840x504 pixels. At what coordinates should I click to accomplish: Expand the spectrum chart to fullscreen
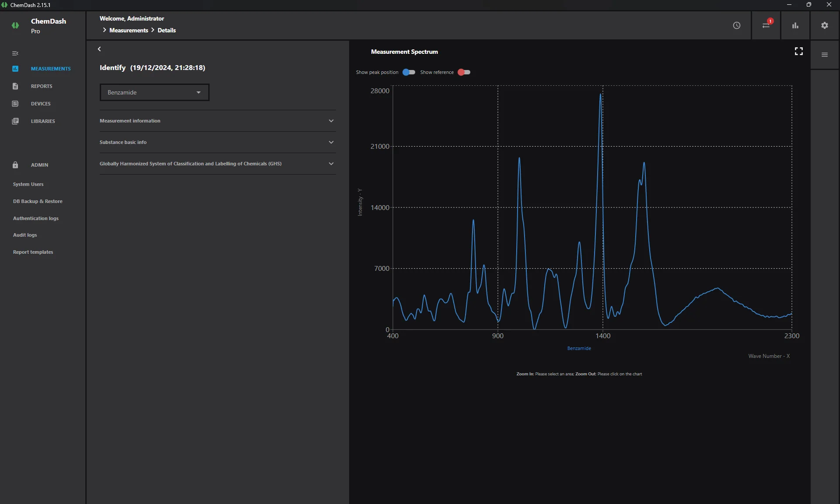[799, 52]
